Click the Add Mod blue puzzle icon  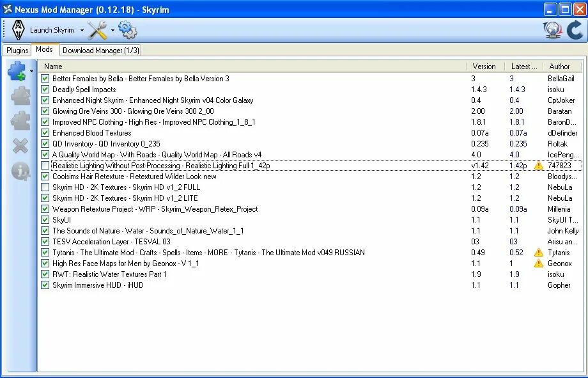tap(19, 70)
